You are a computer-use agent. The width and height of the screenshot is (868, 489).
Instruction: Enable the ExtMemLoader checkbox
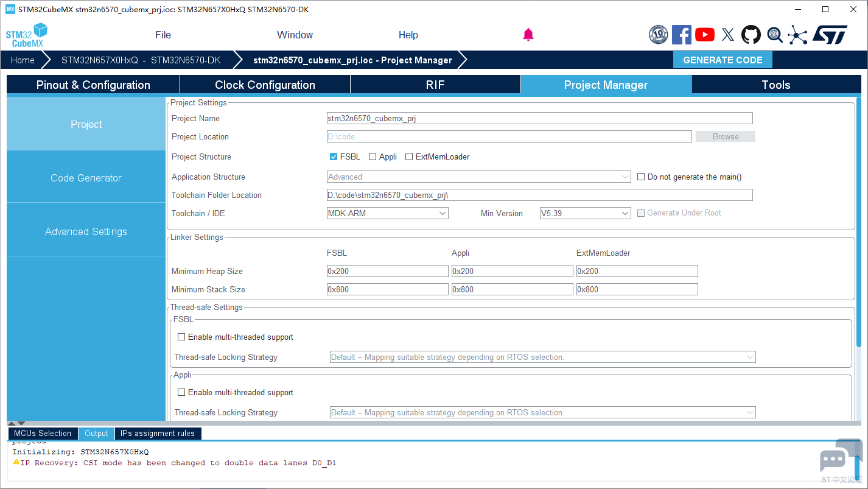409,157
